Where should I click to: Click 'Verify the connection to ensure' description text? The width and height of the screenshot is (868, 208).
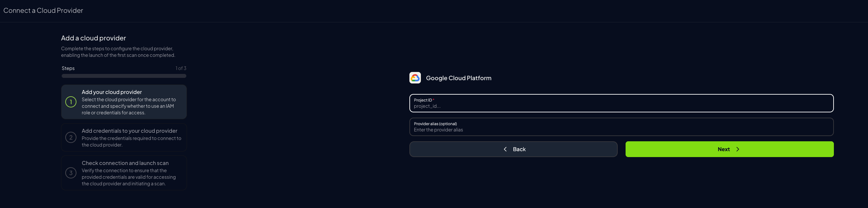pos(129,177)
